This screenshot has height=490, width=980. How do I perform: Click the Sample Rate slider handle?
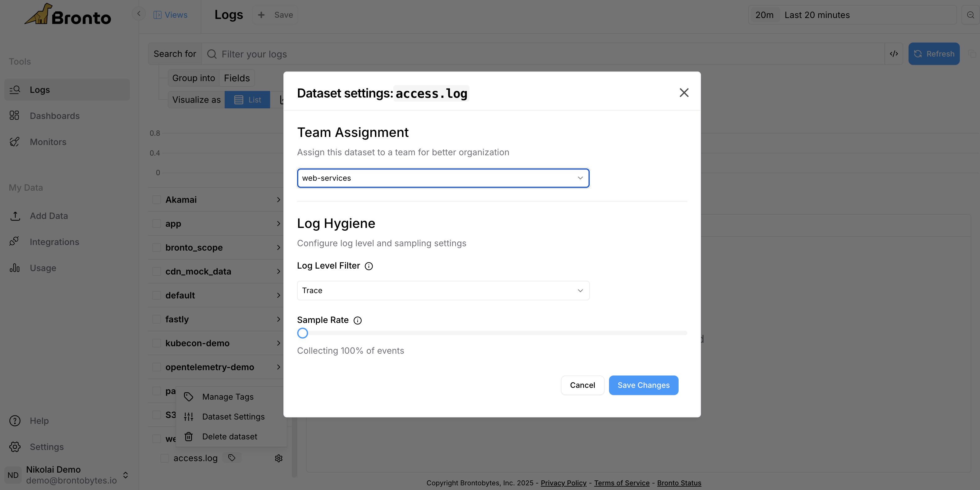click(x=302, y=333)
